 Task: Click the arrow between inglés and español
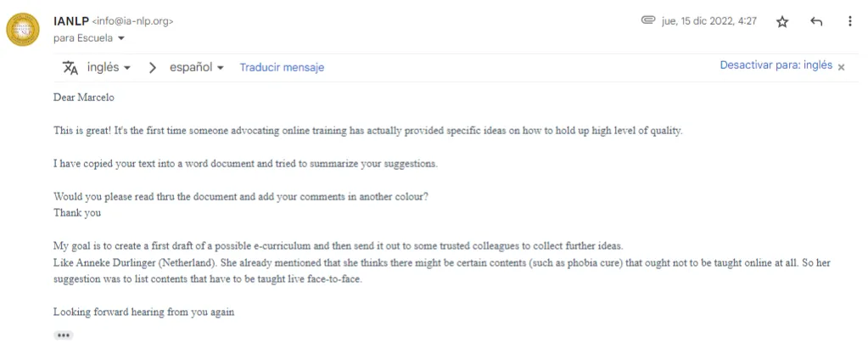click(153, 68)
